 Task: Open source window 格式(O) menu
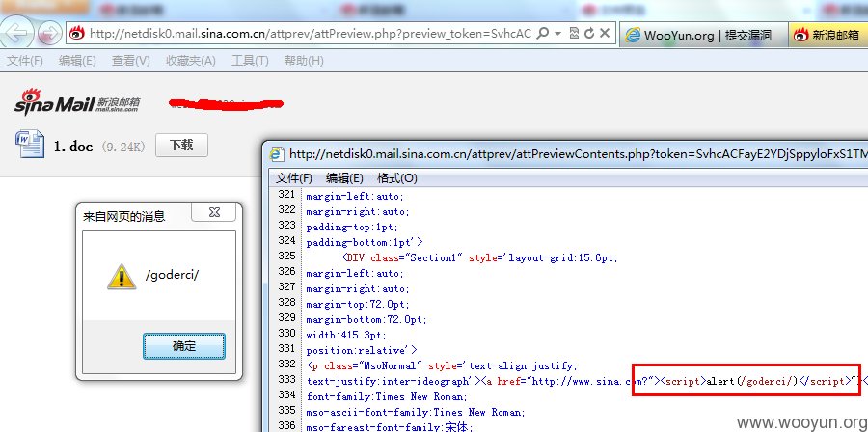(x=397, y=178)
